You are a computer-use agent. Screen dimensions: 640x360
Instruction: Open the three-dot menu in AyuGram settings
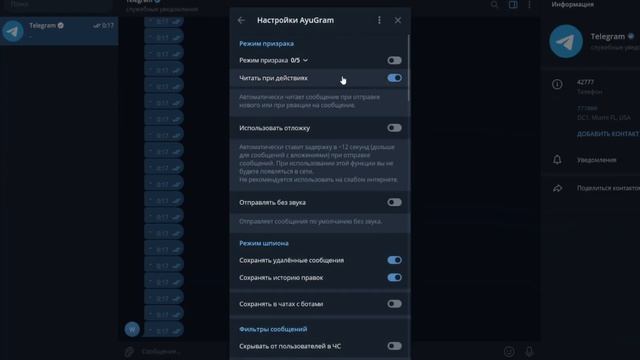379,20
